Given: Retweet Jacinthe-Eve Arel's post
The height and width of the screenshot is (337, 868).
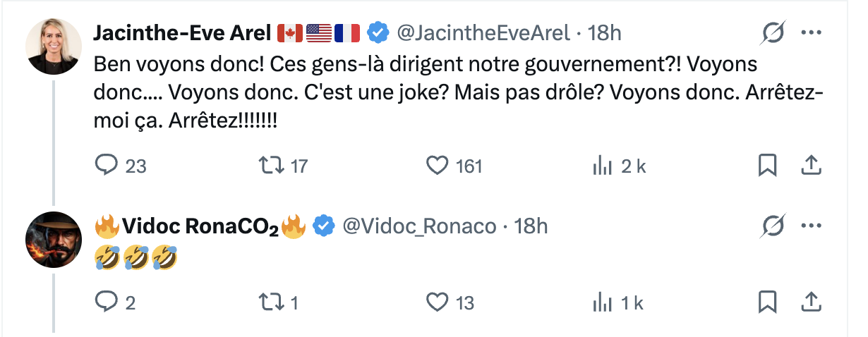Looking at the screenshot, I should pos(270,166).
